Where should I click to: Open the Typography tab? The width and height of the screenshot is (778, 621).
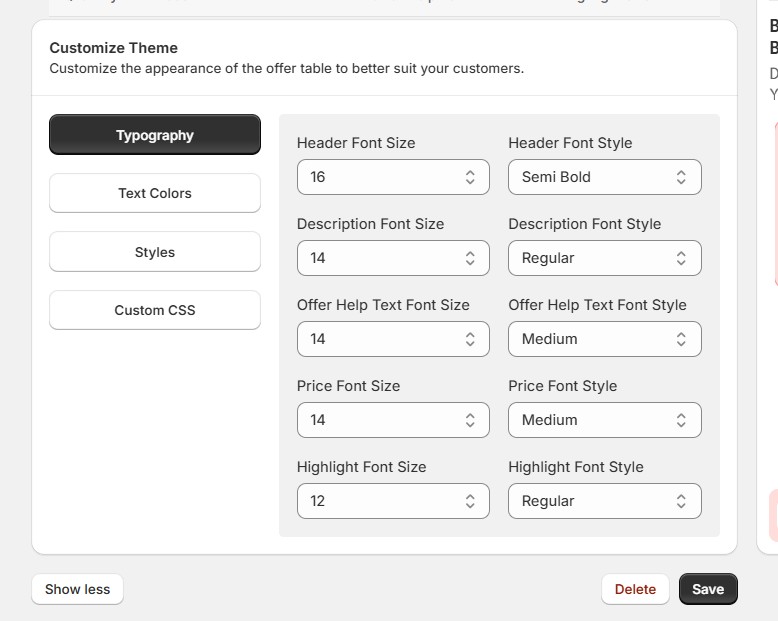(x=155, y=135)
